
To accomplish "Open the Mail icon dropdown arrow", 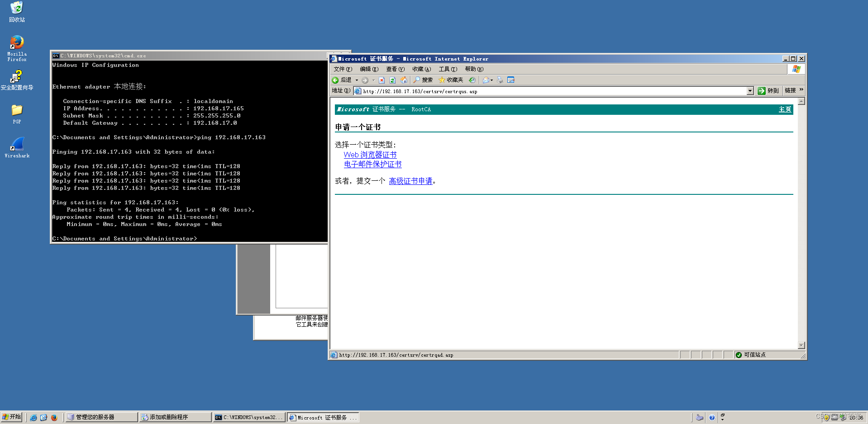I will point(491,80).
